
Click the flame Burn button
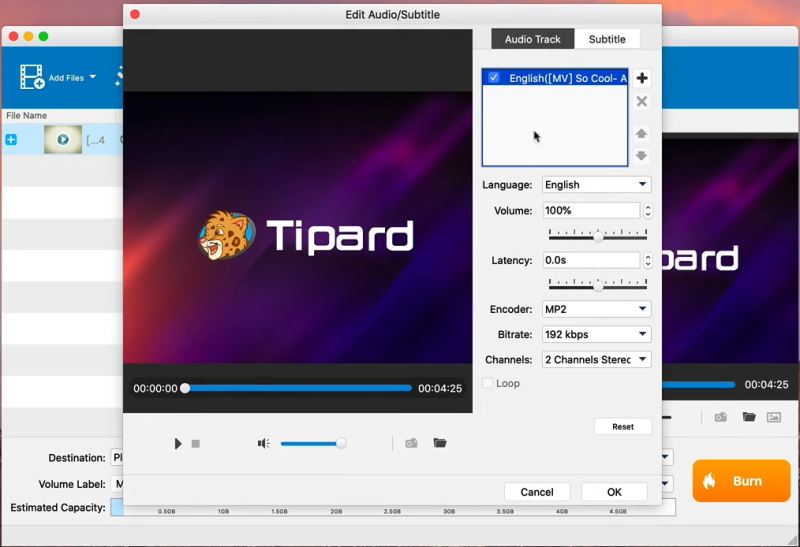(741, 481)
